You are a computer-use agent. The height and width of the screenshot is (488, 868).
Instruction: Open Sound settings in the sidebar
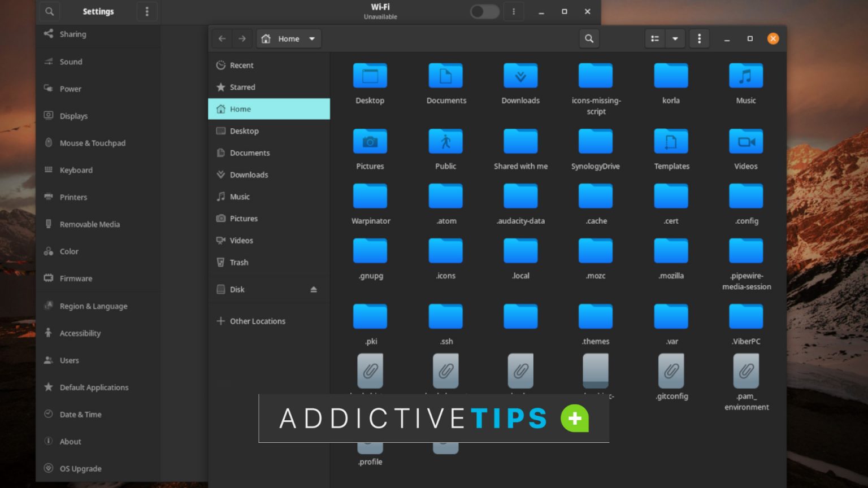[x=71, y=62]
